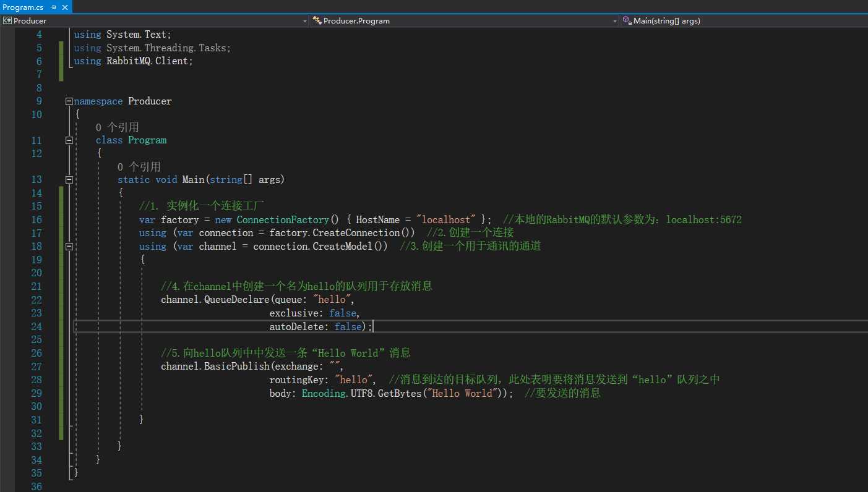Screen dimensions: 868x492
Task: Close the Program.cs tab
Action: [x=65, y=6]
